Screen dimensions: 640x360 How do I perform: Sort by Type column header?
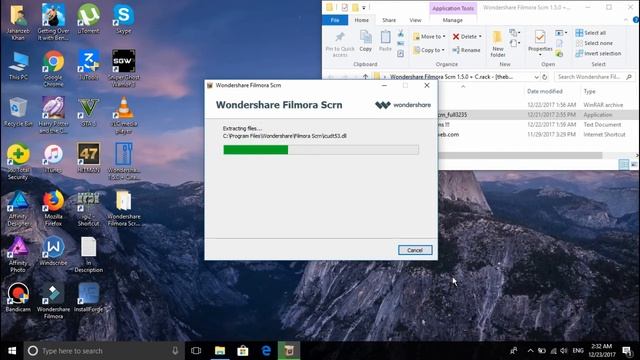pyautogui.click(x=589, y=91)
